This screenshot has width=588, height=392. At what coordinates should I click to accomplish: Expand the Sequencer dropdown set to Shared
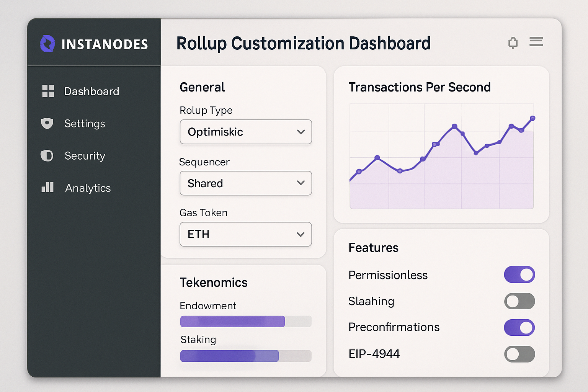click(245, 183)
